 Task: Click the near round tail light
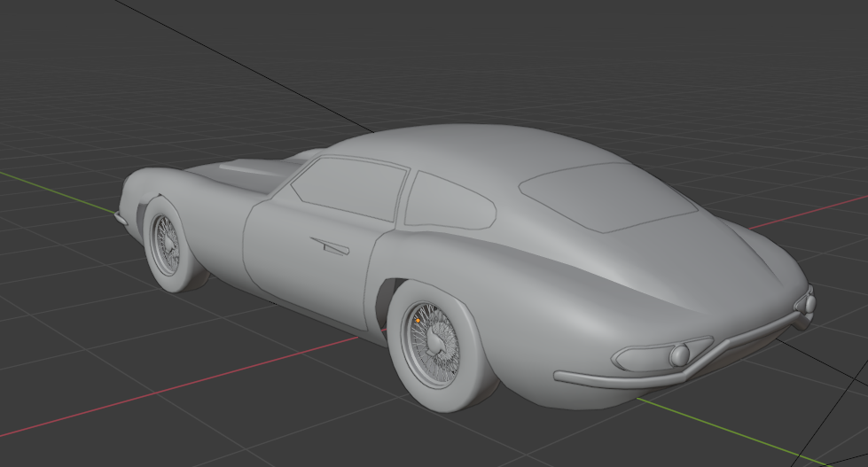coord(679,354)
